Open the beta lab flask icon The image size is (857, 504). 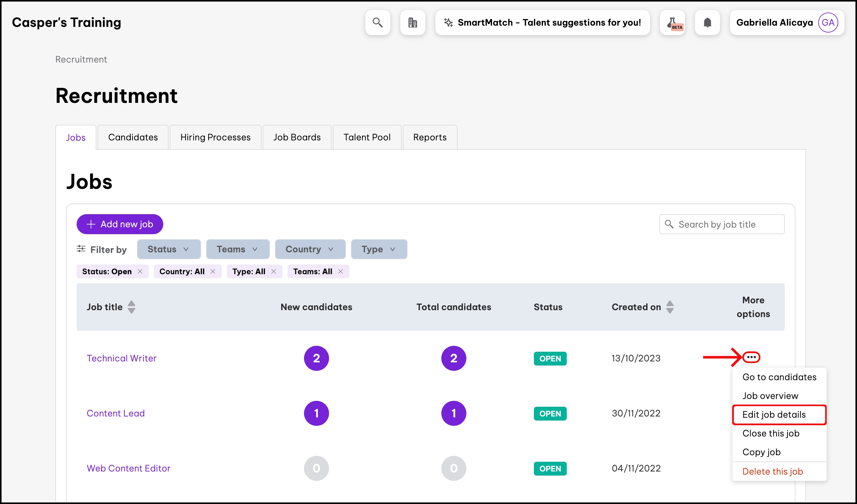pos(672,23)
